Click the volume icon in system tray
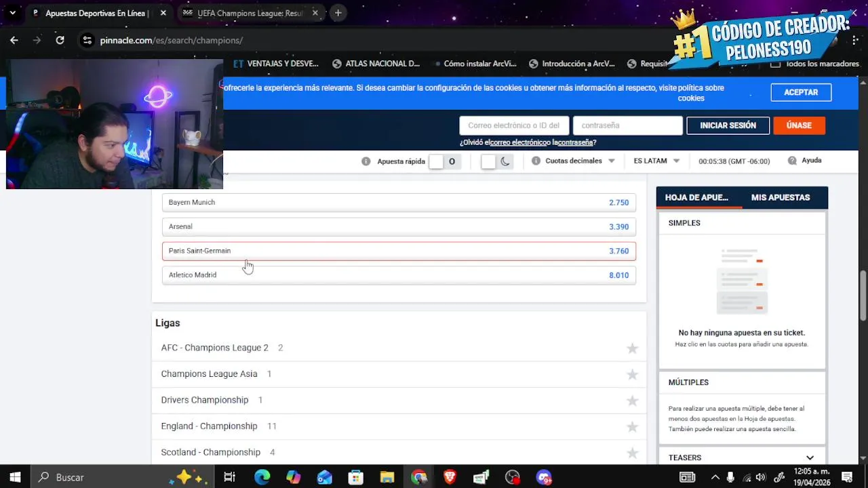Image resolution: width=868 pixels, height=488 pixels. [x=761, y=477]
